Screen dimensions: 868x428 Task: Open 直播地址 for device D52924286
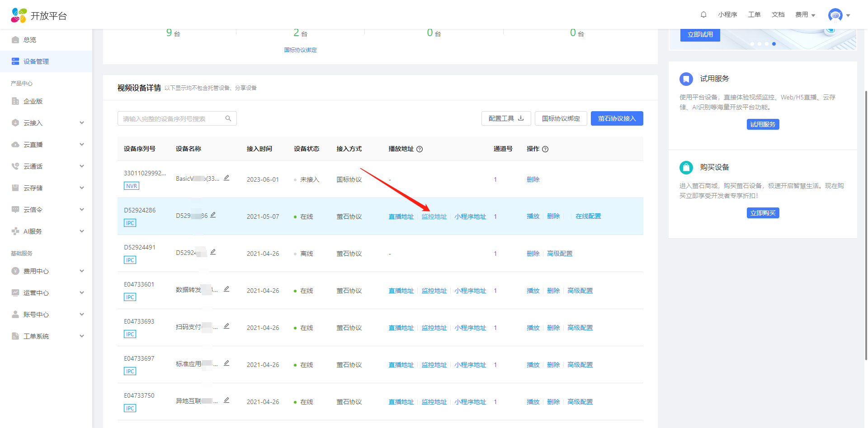[401, 216]
